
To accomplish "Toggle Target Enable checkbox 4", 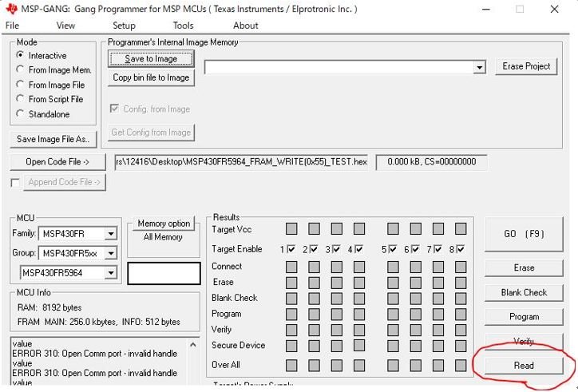I will pos(358,249).
